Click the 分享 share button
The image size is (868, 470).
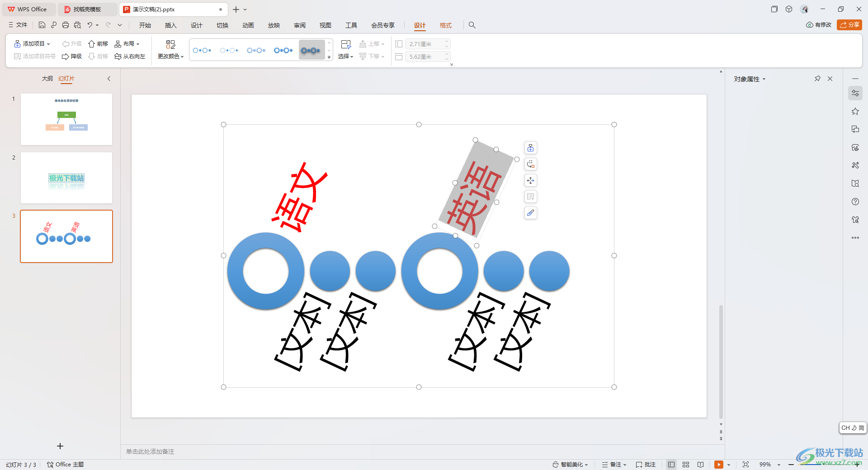(x=849, y=25)
